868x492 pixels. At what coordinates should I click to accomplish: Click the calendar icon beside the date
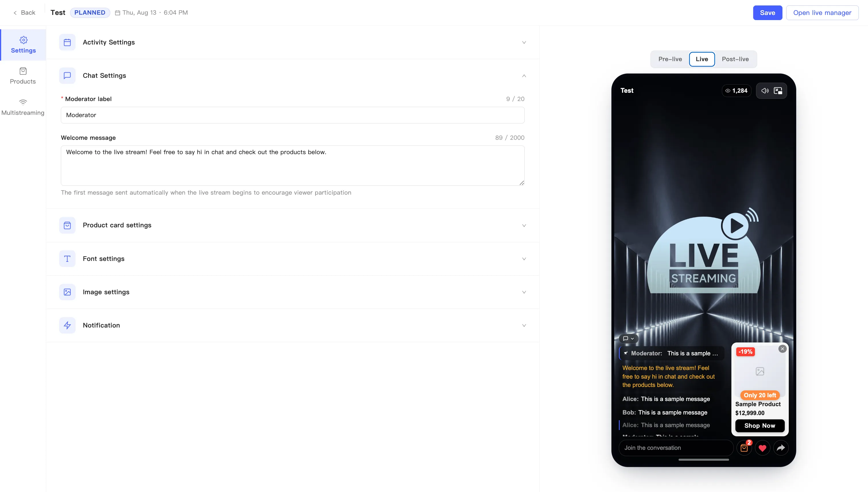118,13
